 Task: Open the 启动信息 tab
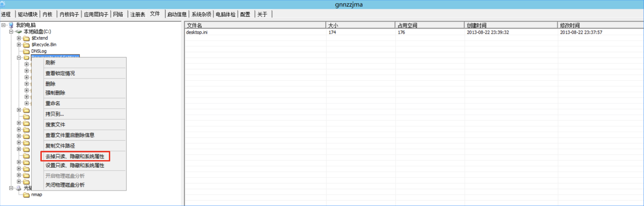177,14
